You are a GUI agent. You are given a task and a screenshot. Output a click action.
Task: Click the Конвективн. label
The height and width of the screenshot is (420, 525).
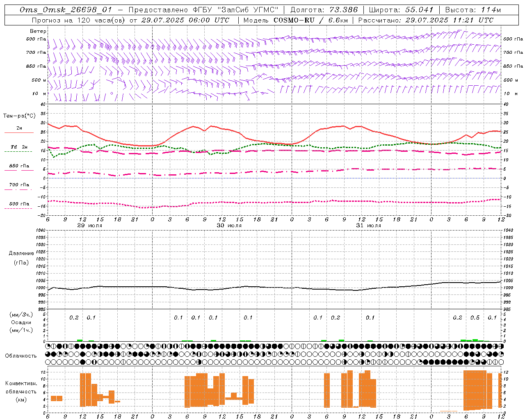point(21,383)
